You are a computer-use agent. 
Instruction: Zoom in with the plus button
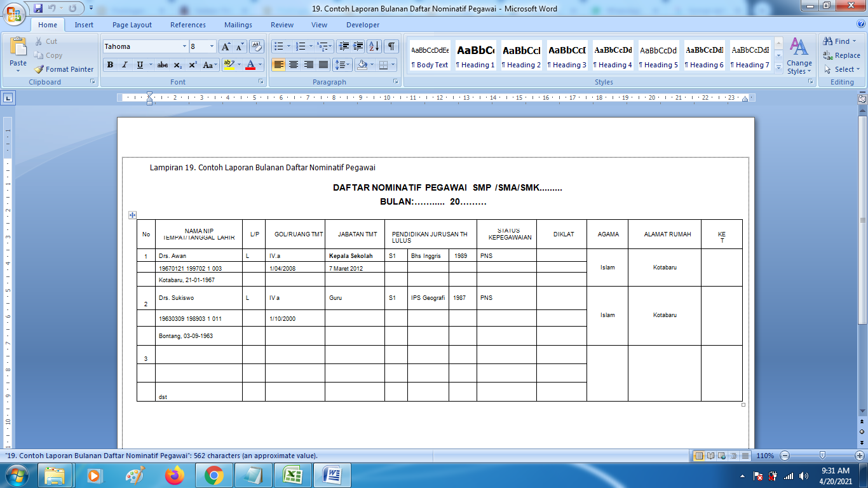click(860, 456)
